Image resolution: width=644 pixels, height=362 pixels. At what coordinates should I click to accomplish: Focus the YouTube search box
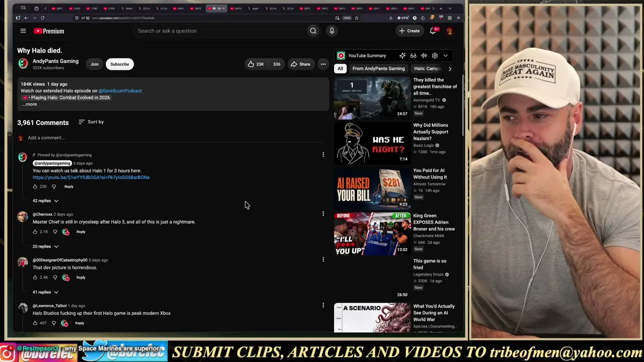point(220,31)
